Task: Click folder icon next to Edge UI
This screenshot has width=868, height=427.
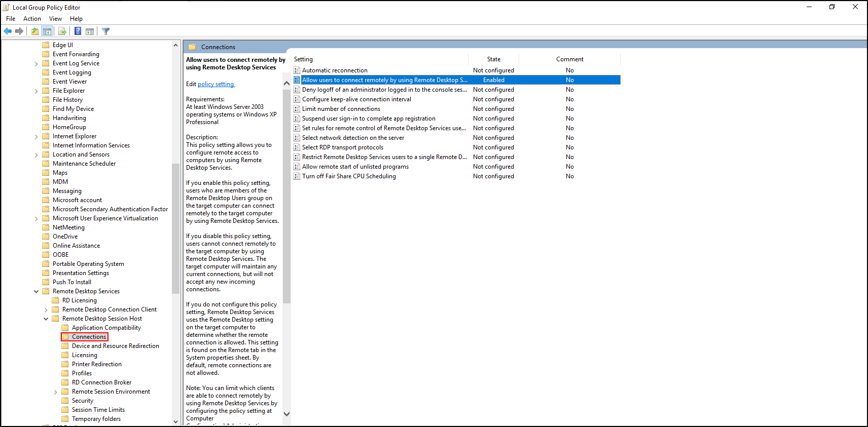Action: click(46, 45)
